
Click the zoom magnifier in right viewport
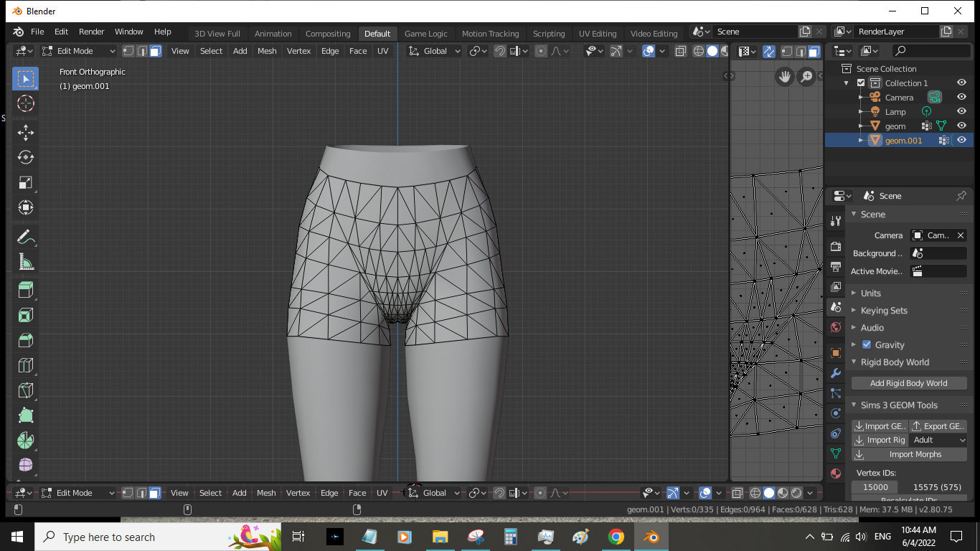pos(807,77)
